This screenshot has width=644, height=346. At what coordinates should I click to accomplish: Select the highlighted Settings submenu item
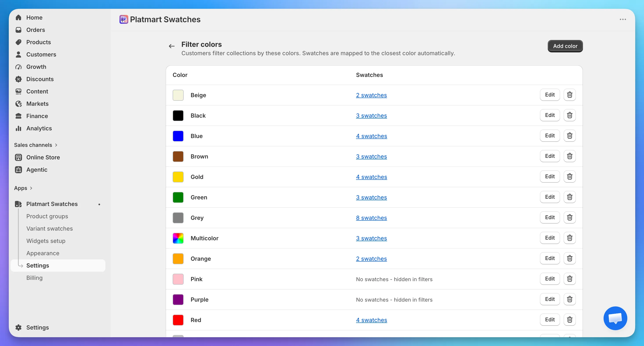click(58, 266)
